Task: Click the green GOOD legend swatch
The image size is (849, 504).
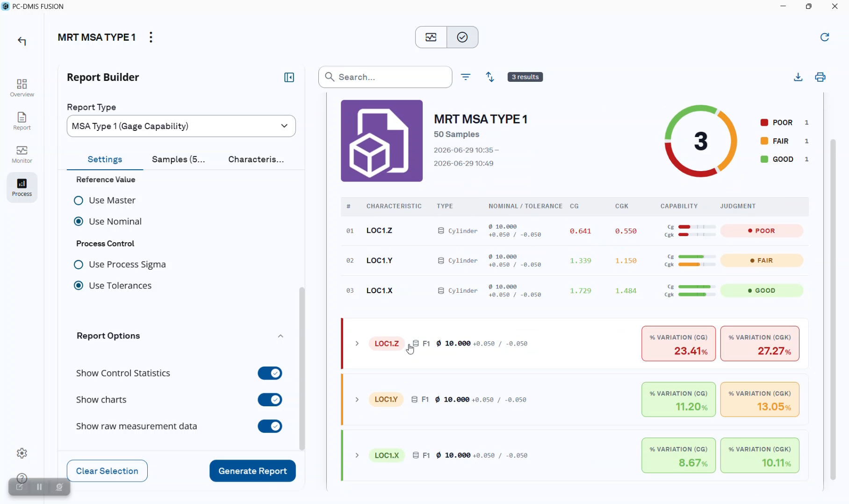Action: point(764,159)
